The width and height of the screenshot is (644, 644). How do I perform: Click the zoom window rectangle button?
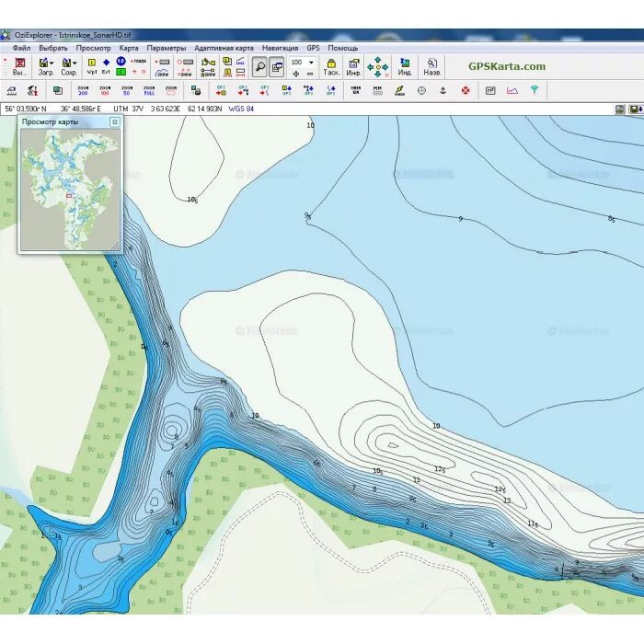coord(171,90)
